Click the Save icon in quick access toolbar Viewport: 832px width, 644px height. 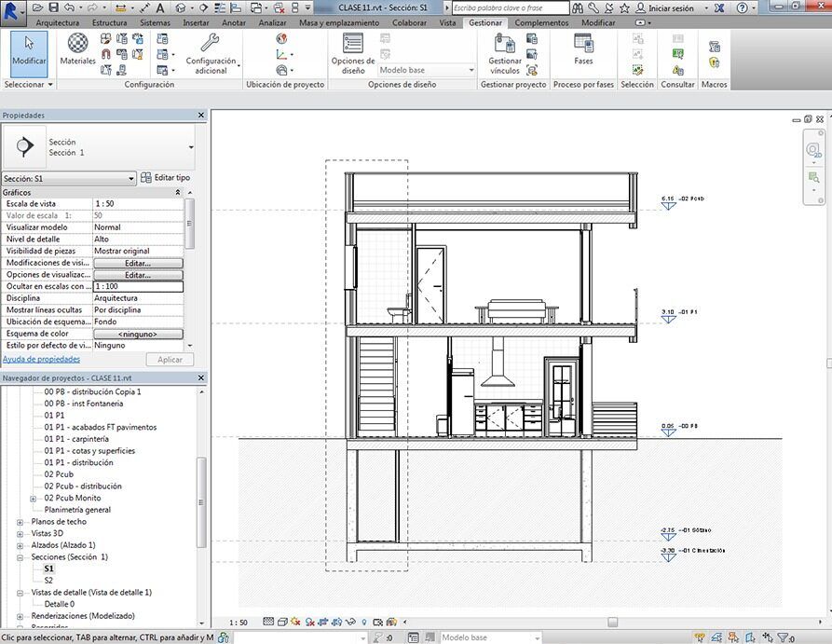[x=55, y=7]
